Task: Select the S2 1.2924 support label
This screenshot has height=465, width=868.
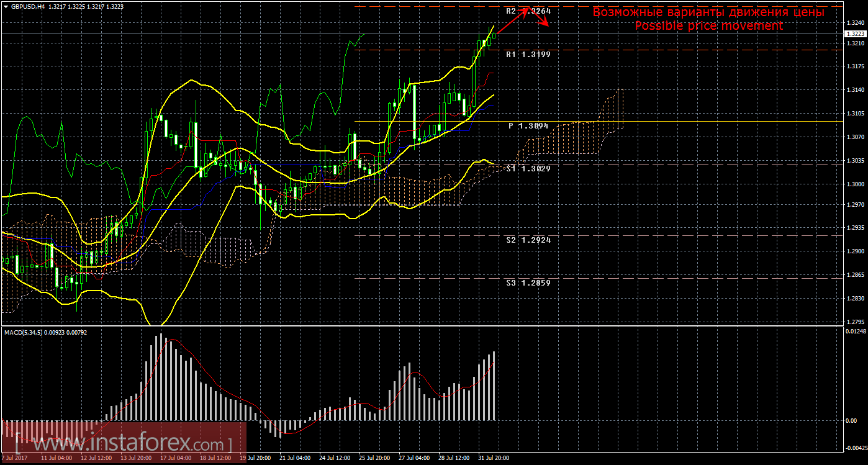Action: [x=528, y=240]
